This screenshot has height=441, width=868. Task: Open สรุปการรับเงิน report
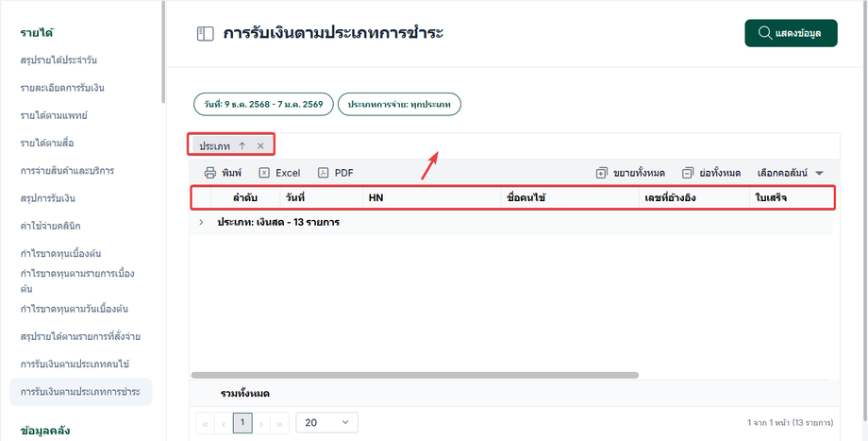pos(47,198)
